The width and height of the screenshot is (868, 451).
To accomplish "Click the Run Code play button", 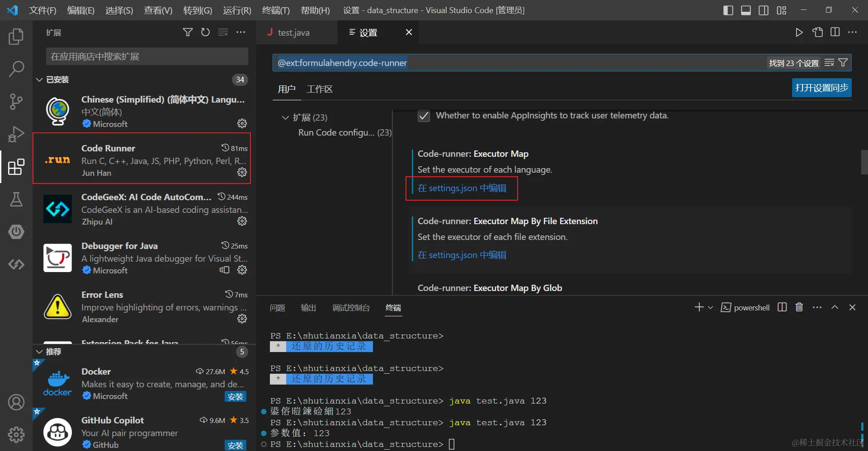I will pos(799,32).
